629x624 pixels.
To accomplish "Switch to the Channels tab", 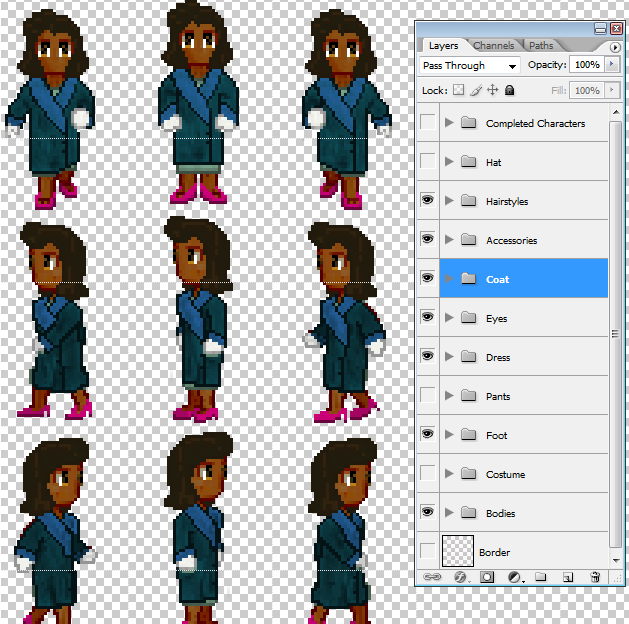I will (x=493, y=45).
